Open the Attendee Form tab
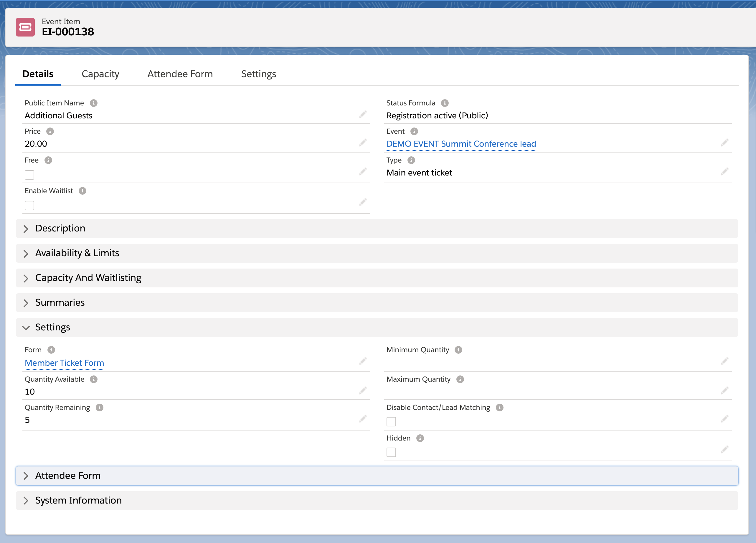Screen dimensions: 756x543 point(180,74)
